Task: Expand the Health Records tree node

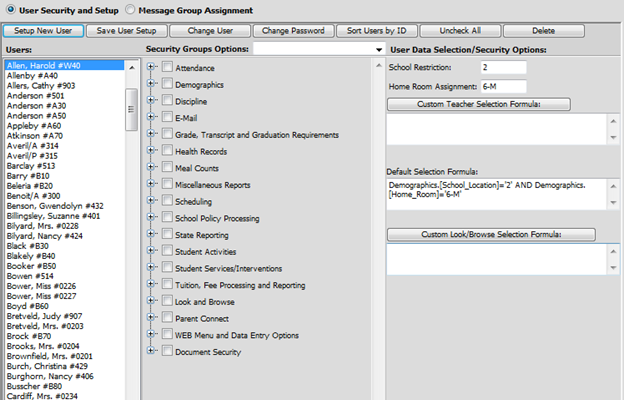Action: click(151, 150)
